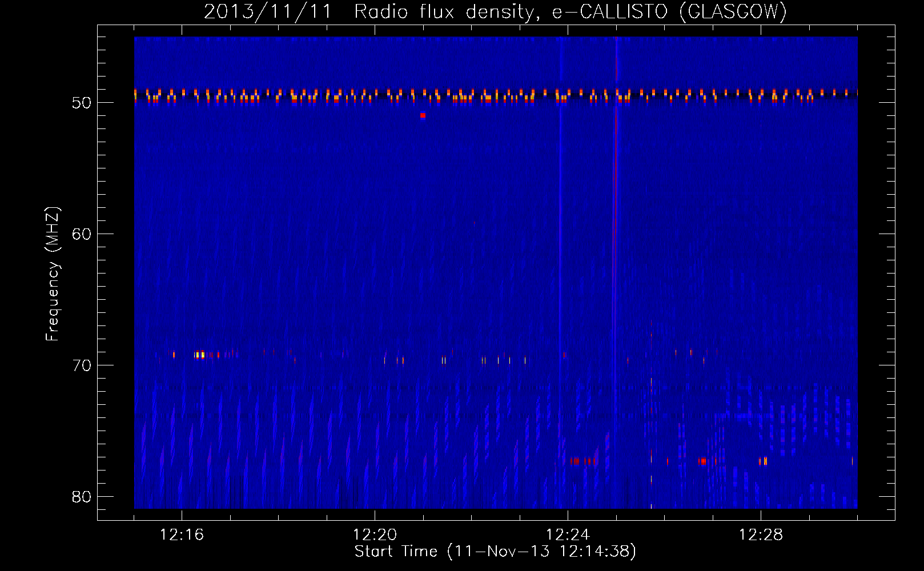Click the date 2013/11/11 in the title
Viewport: 924px width, 571px height.
coord(268,11)
